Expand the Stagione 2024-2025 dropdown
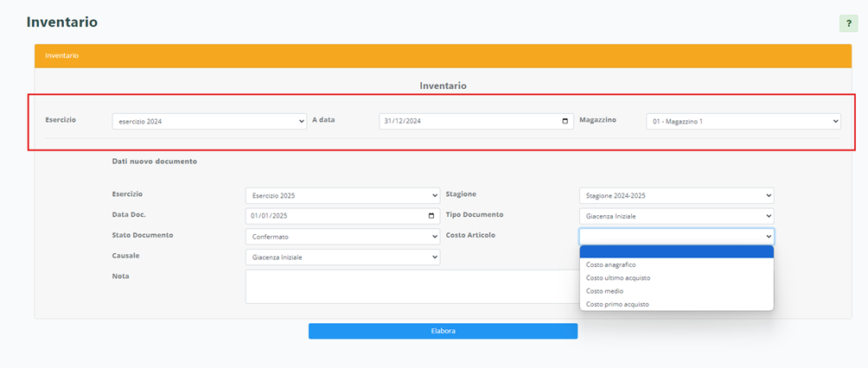The height and width of the screenshot is (368, 868). 676,195
